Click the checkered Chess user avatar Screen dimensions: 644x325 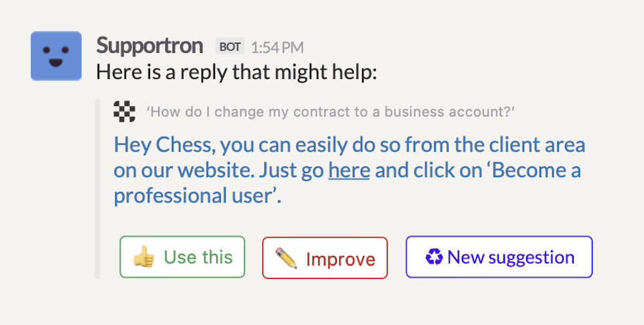pos(125,111)
